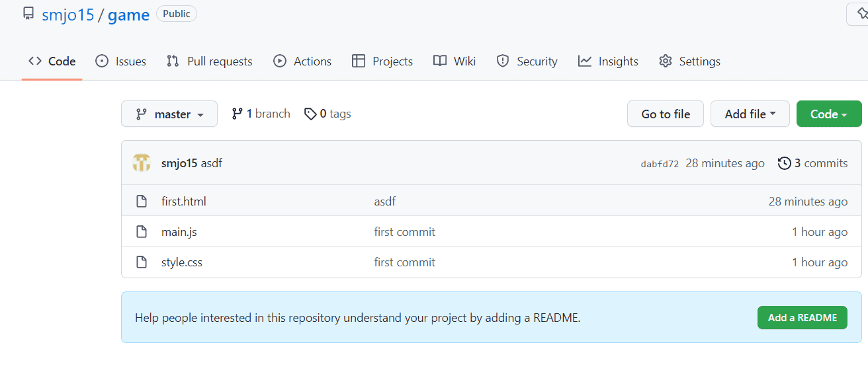Image resolution: width=868 pixels, height=378 pixels.
Task: Click the history clock icon by commits
Action: (x=784, y=163)
